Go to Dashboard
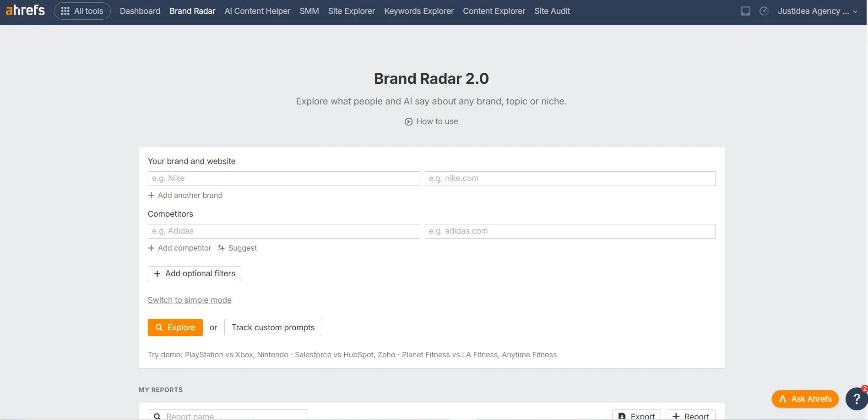The width and height of the screenshot is (868, 420). [140, 11]
